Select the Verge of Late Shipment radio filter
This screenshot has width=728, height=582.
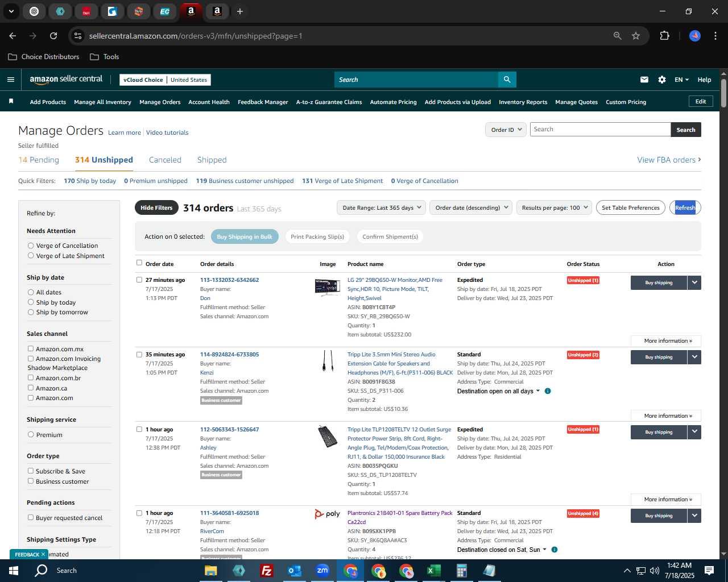click(x=31, y=256)
